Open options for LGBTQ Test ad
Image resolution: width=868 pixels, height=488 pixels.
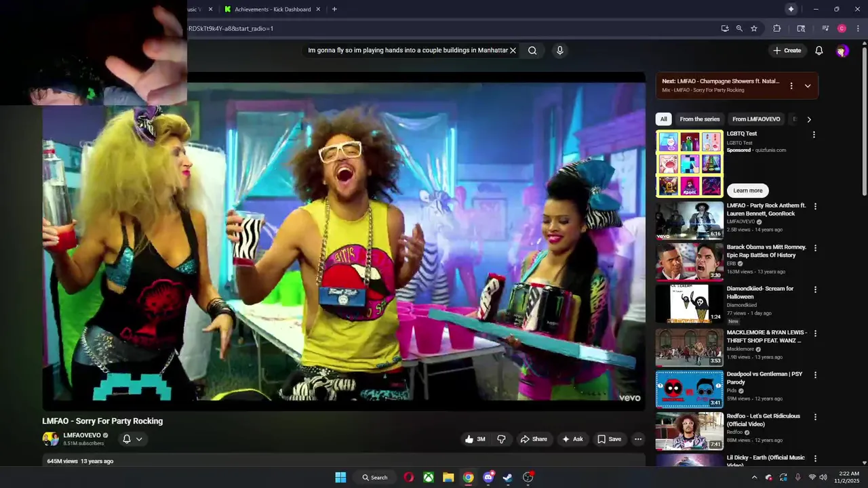tap(814, 135)
